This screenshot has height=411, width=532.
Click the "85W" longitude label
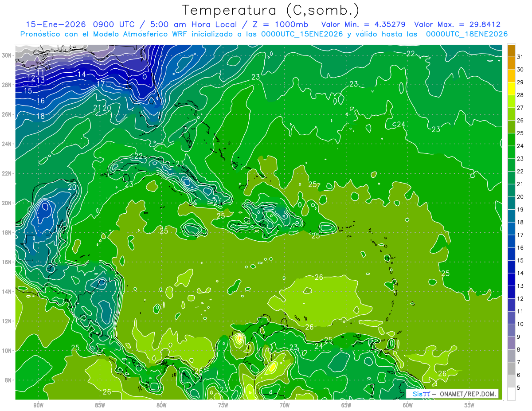[x=100, y=405]
